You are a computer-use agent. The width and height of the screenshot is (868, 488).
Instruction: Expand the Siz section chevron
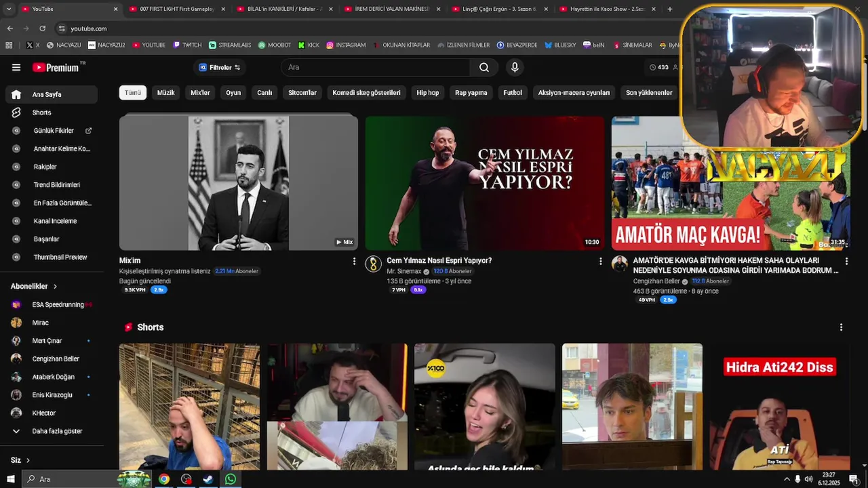pos(28,460)
